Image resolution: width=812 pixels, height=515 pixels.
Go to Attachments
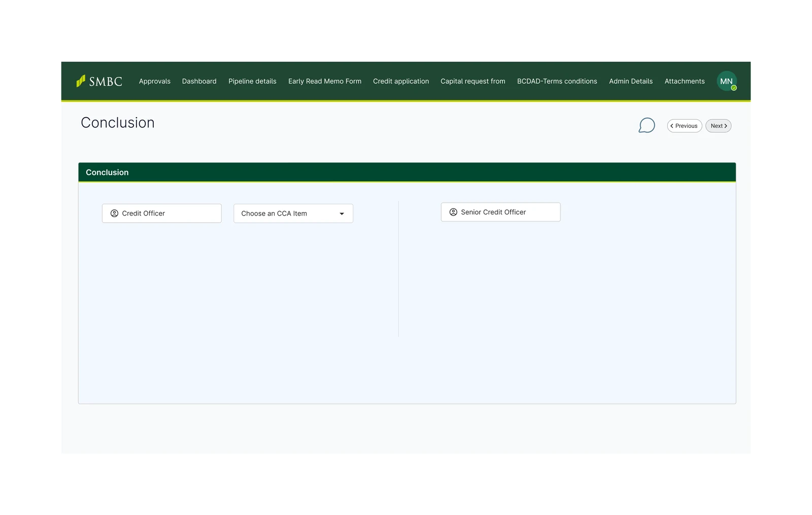coord(685,81)
